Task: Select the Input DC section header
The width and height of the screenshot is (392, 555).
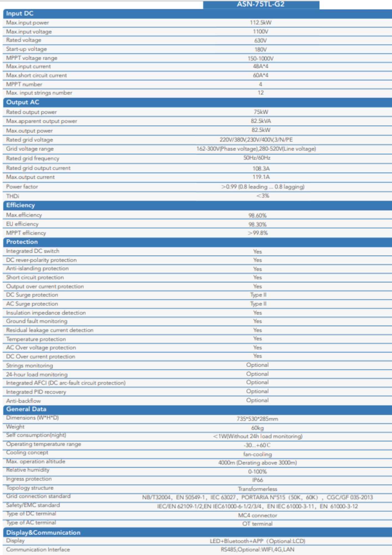Action: point(20,14)
